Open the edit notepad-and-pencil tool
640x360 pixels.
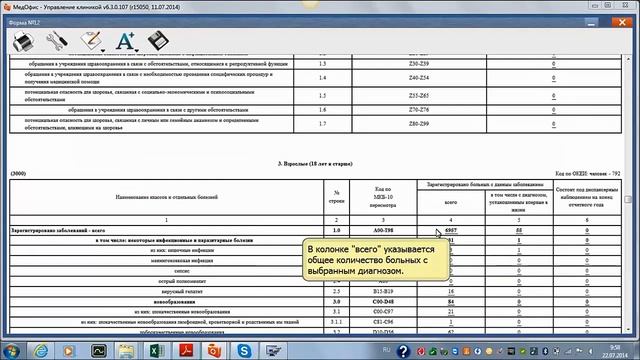coord(91,41)
